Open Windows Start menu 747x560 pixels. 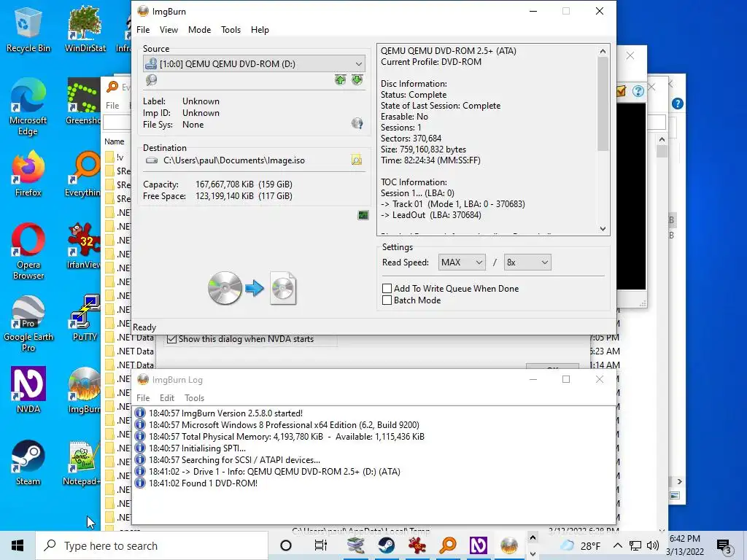[18, 545]
